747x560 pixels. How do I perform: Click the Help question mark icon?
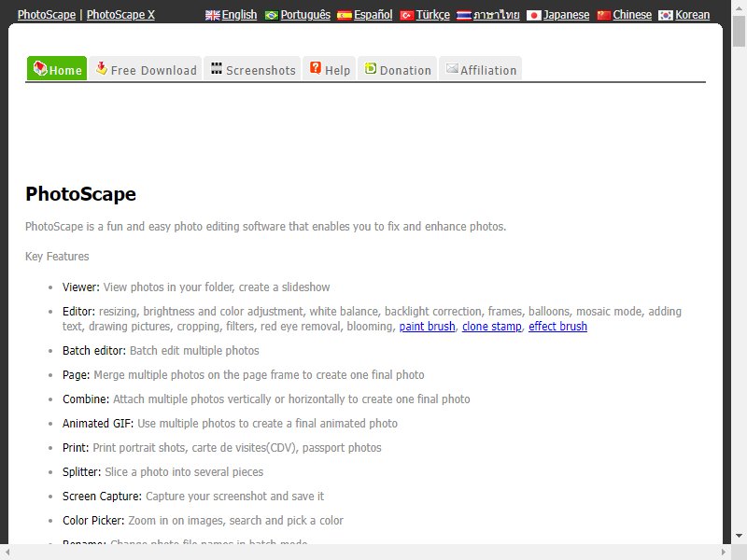coord(316,67)
